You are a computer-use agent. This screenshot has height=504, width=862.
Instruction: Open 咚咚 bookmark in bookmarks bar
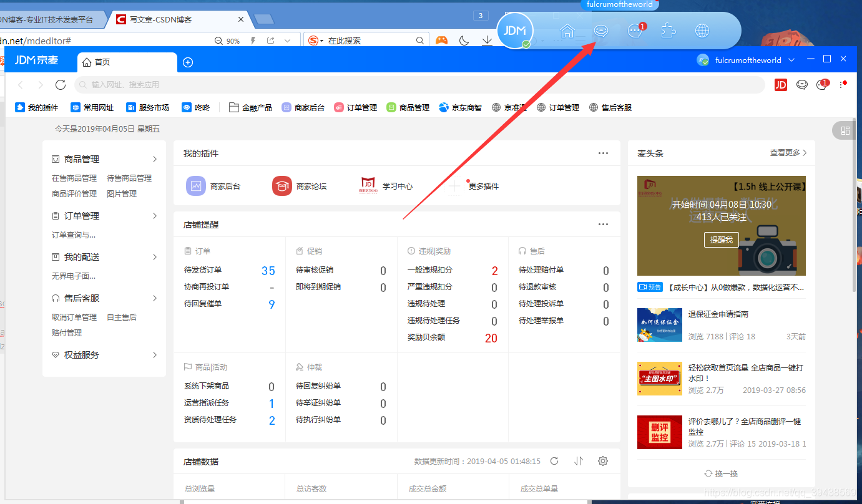[x=196, y=107]
